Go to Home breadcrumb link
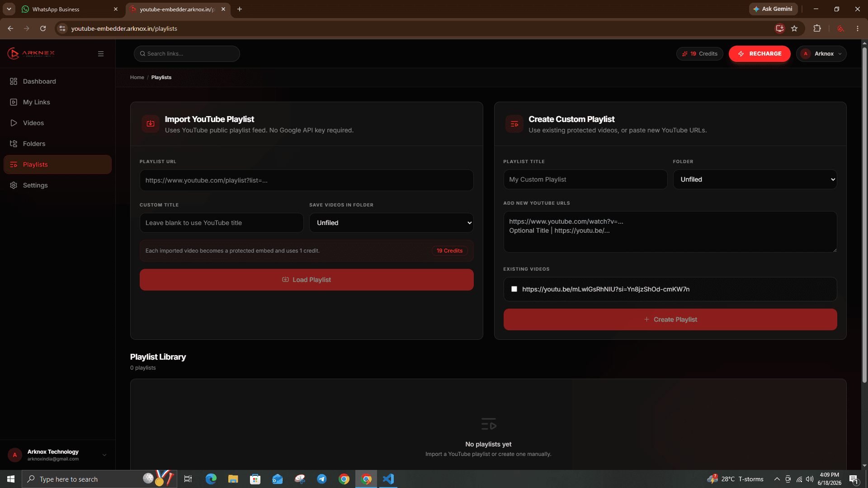Screen dimensions: 868x488 coord(137,77)
